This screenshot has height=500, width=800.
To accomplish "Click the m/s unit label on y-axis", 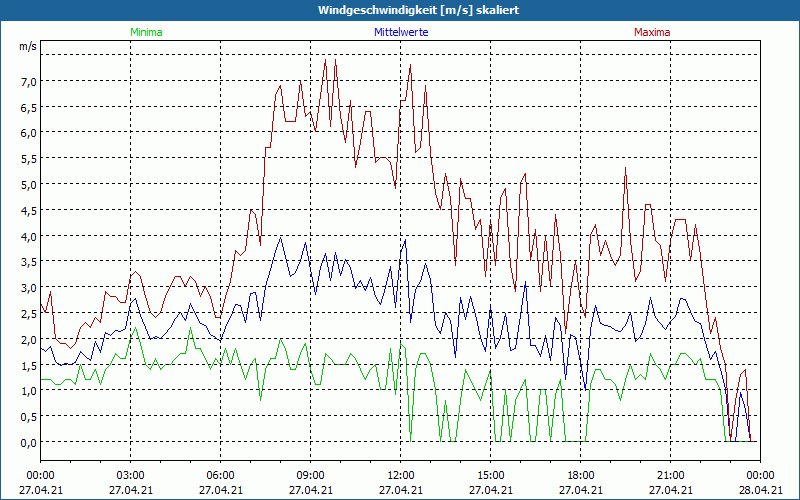I will pos(27,46).
